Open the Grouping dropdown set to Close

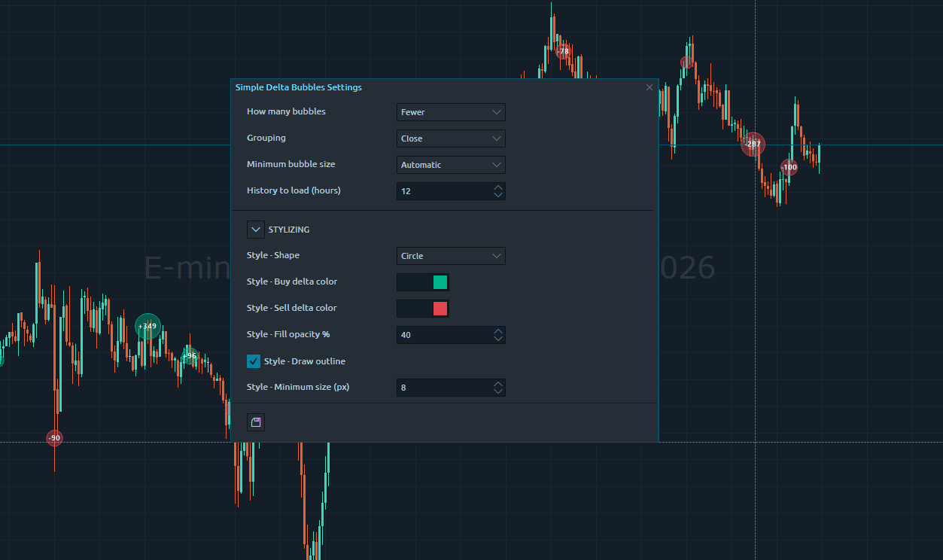451,138
